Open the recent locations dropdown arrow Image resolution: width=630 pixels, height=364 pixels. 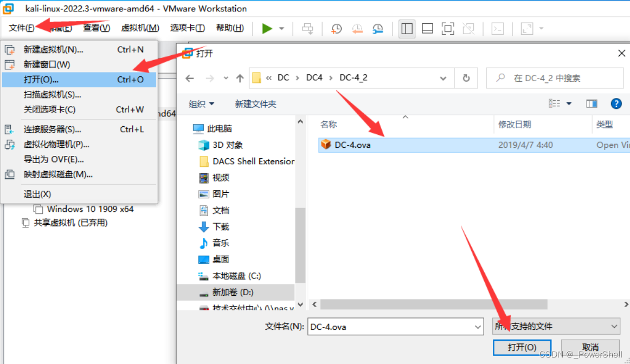226,78
